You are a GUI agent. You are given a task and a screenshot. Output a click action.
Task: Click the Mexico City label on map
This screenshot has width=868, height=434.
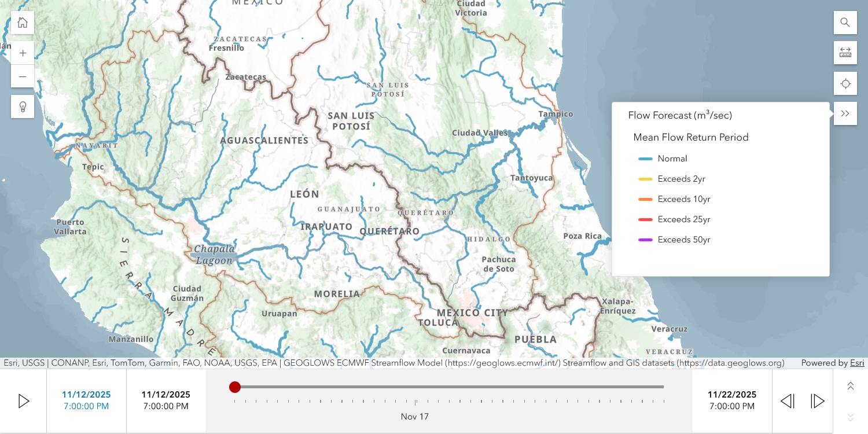pyautogui.click(x=472, y=312)
